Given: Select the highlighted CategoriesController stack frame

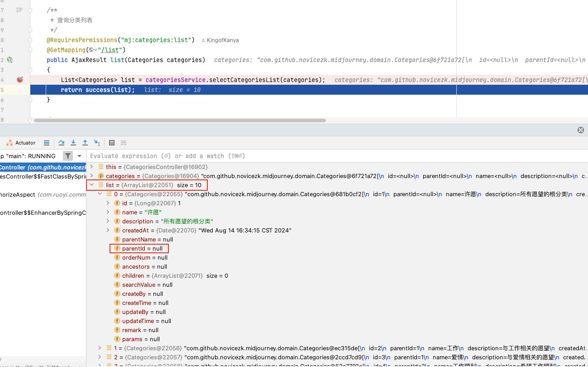Looking at the screenshot, I should [43, 167].
